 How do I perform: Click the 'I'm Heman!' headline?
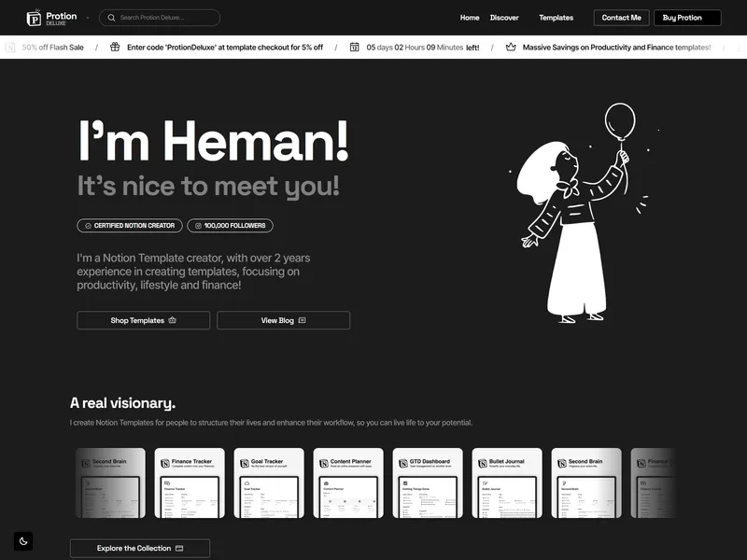click(x=214, y=141)
